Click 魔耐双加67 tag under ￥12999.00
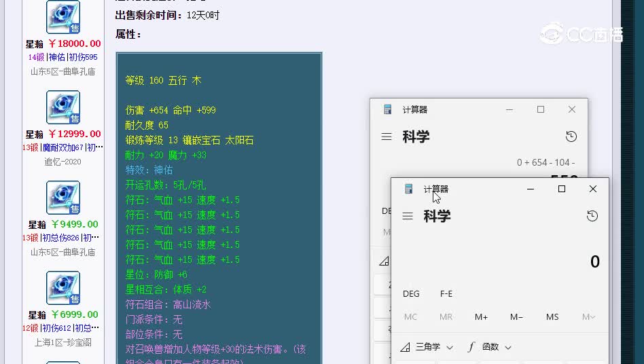644x364 pixels. tap(63, 147)
